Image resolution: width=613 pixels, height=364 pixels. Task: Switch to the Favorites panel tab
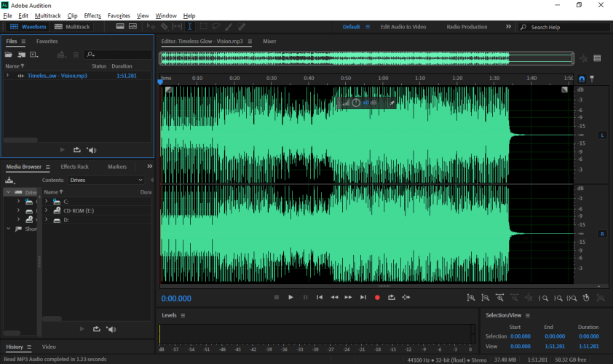point(47,41)
